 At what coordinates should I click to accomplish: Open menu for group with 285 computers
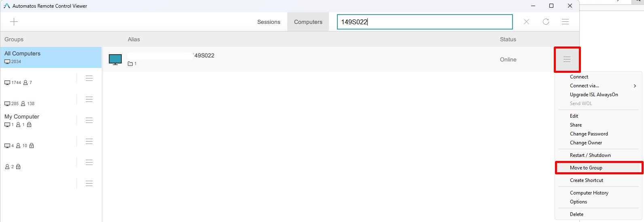tap(89, 99)
